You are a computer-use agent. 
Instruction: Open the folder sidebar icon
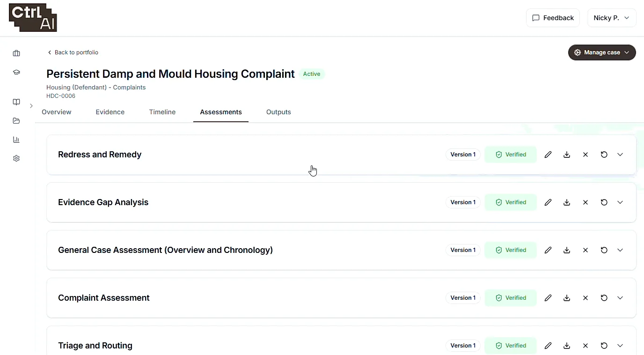(x=16, y=121)
